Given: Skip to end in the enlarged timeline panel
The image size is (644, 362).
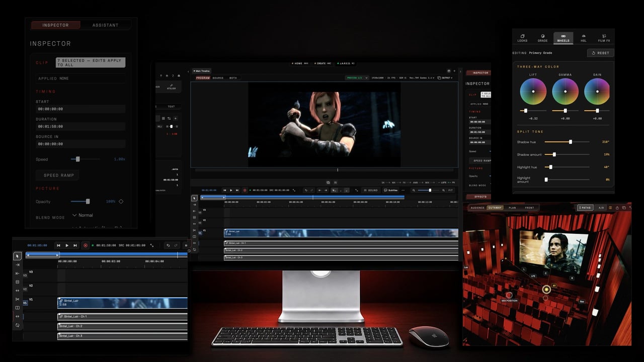Looking at the screenshot, I should tap(75, 245).
